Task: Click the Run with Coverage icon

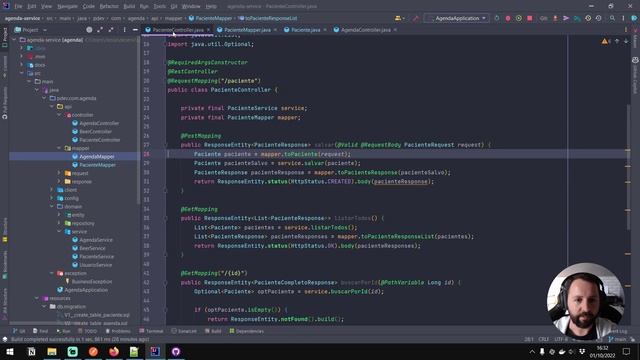Action: click(x=519, y=18)
